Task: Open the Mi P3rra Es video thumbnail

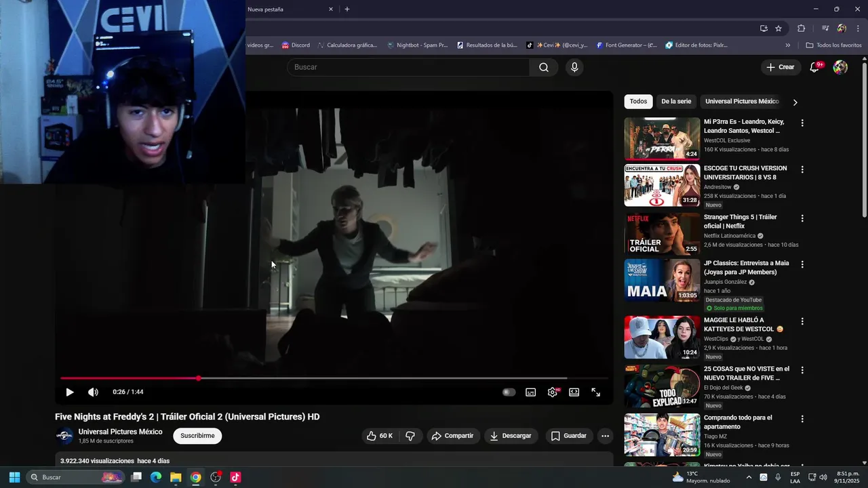Action: click(662, 139)
